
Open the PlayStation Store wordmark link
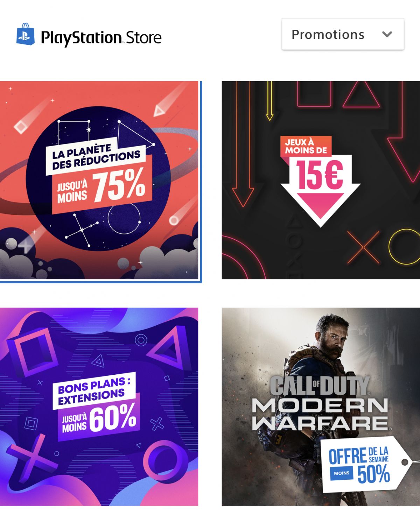[101, 38]
